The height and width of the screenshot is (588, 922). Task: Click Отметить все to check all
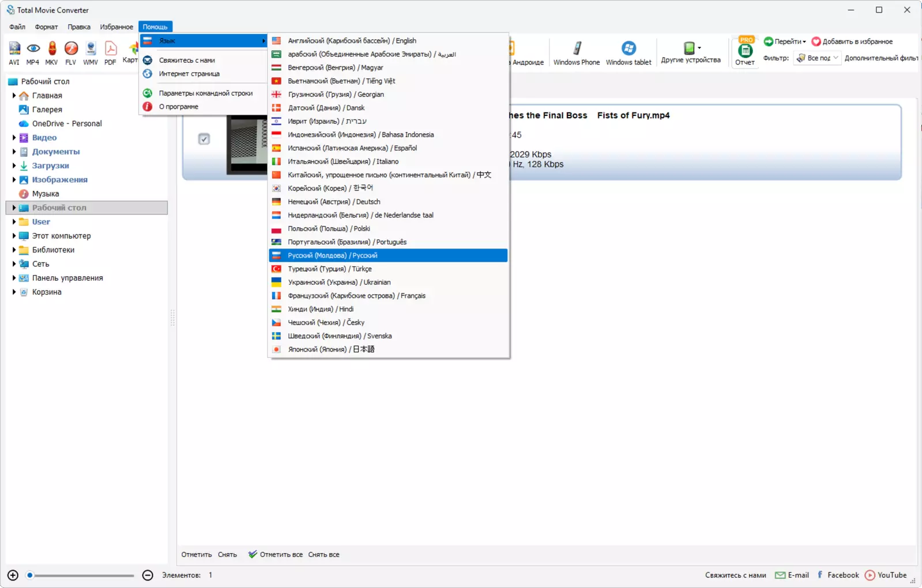[x=276, y=555]
